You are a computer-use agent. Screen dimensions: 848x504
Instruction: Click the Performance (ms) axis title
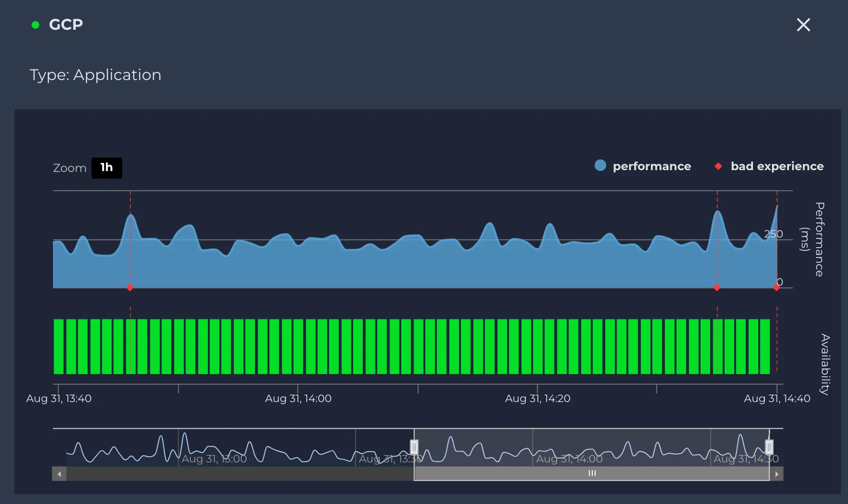coord(812,239)
